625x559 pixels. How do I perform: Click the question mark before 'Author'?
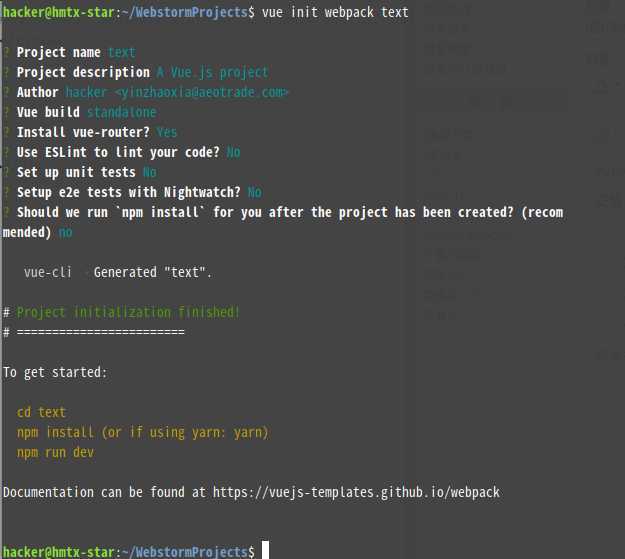(6, 92)
